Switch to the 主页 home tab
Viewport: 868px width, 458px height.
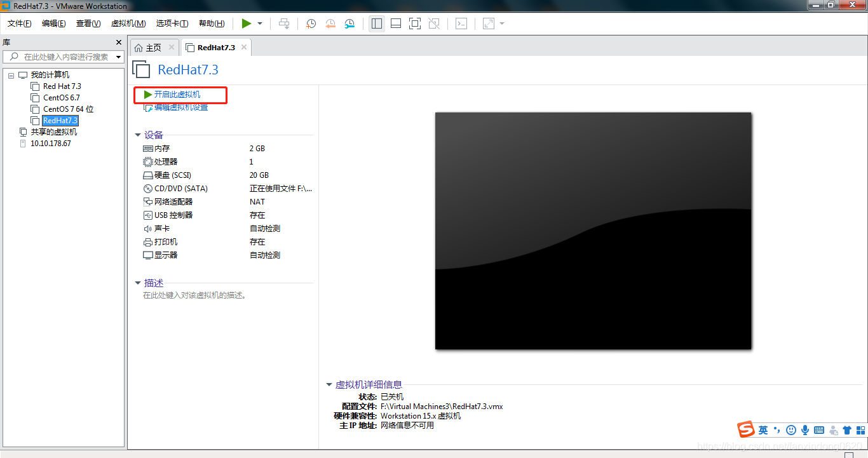pos(153,46)
